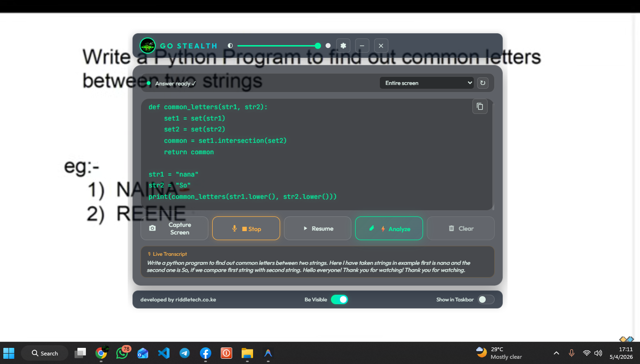Click the code line "return common"

(189, 152)
